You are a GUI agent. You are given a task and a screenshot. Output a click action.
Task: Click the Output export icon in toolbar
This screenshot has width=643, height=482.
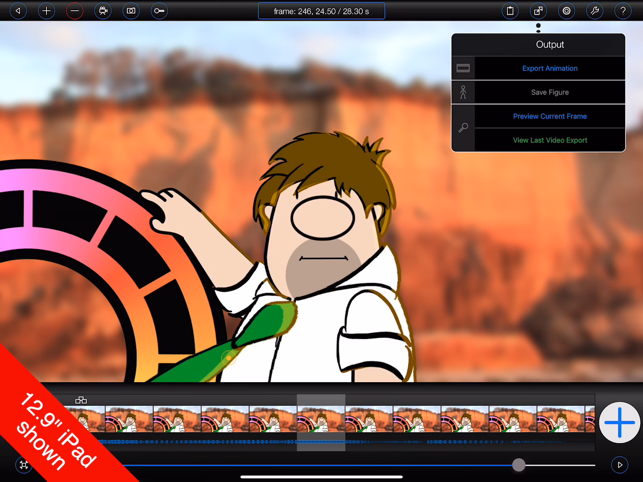coord(538,11)
